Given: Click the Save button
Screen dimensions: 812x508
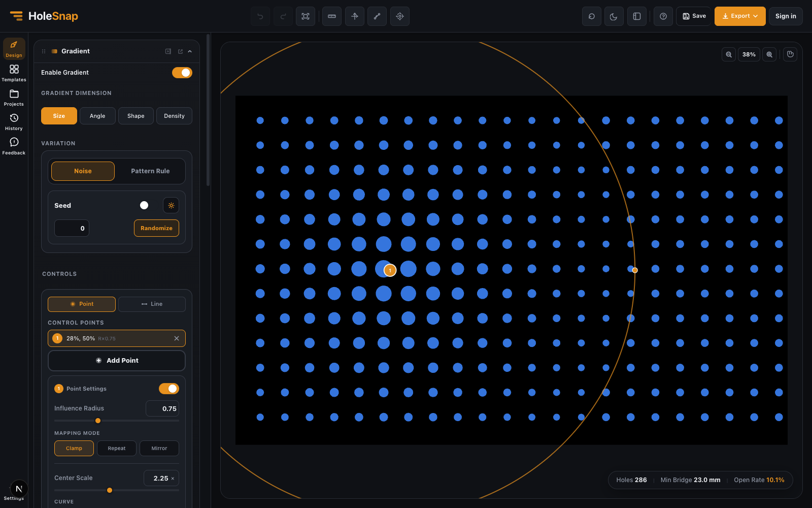Looking at the screenshot, I should [x=694, y=16].
